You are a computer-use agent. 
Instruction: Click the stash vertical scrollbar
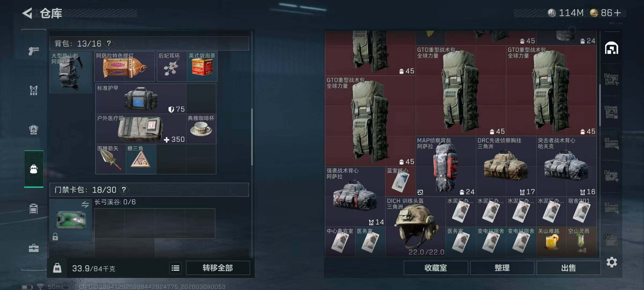(600, 105)
